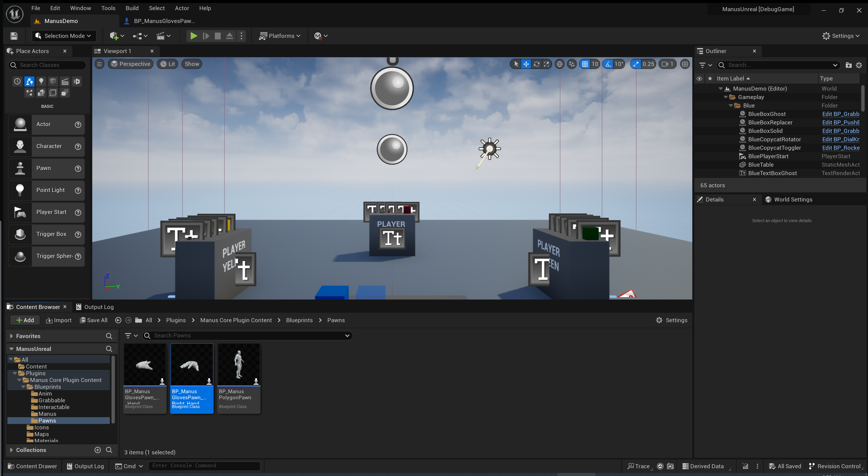
Task: Click the Import button in Content Browser
Action: 59,320
